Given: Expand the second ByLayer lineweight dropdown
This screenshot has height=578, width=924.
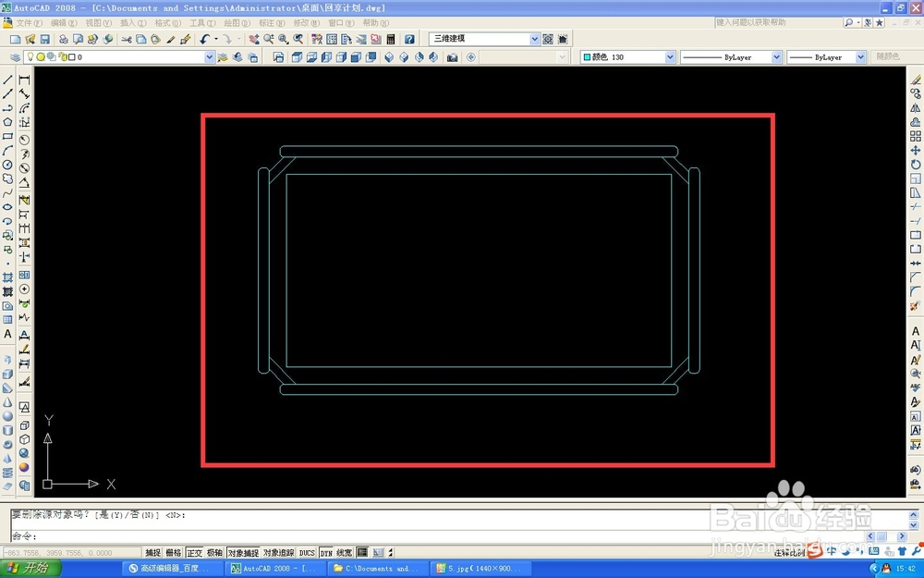Looking at the screenshot, I should coord(861,57).
